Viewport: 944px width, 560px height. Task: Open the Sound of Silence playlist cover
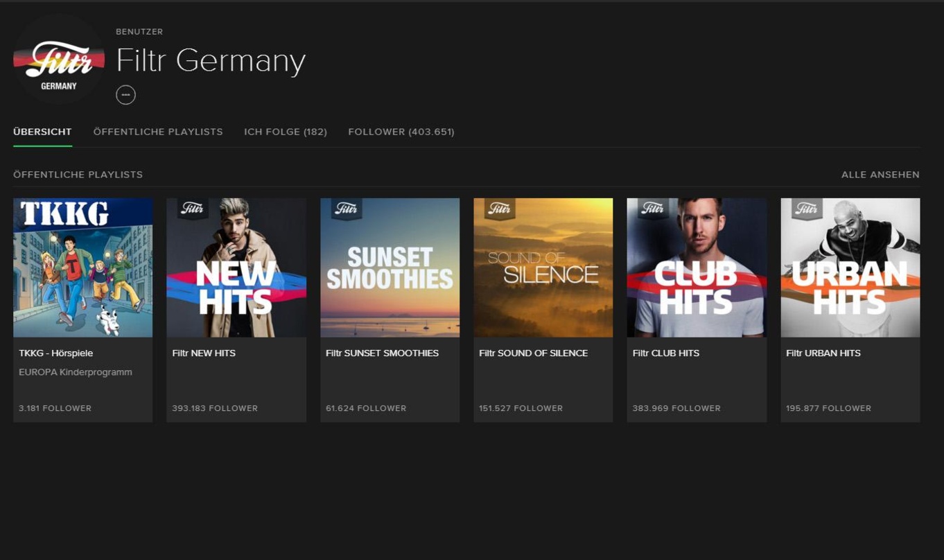(x=543, y=268)
